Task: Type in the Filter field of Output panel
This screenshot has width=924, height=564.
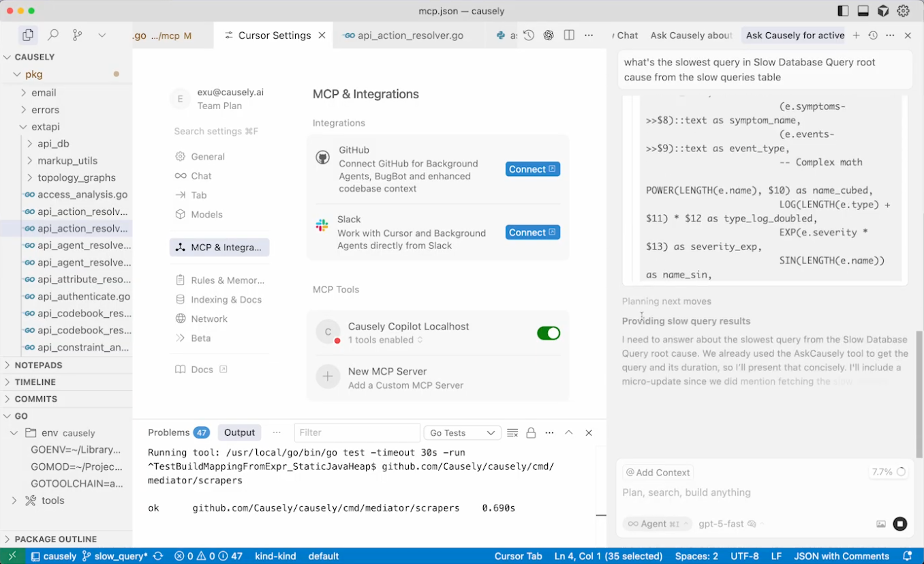Action: pyautogui.click(x=356, y=432)
